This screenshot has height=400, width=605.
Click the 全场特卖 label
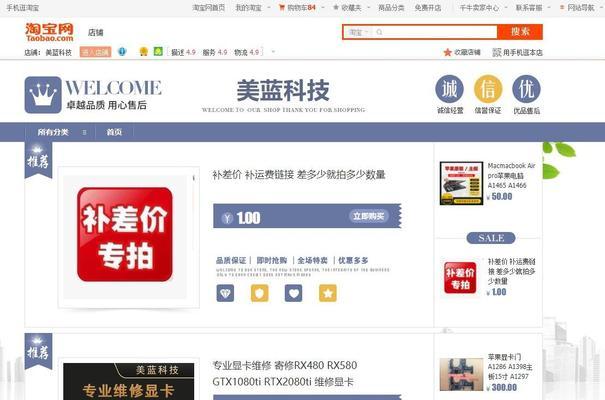click(313, 260)
